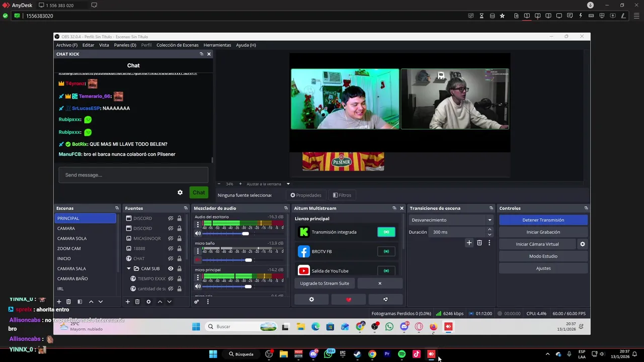The width and height of the screenshot is (644, 362).
Task: Open Premiere Pro from local taskbar
Action: pyautogui.click(x=387, y=354)
